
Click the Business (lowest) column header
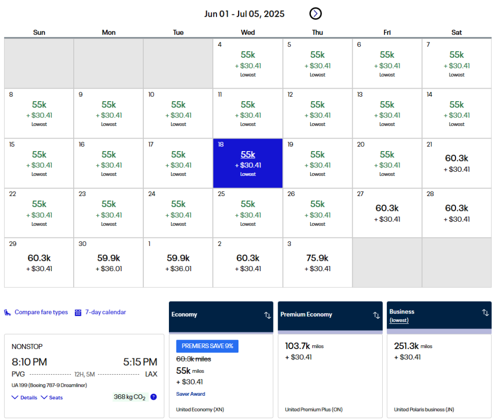[402, 312]
